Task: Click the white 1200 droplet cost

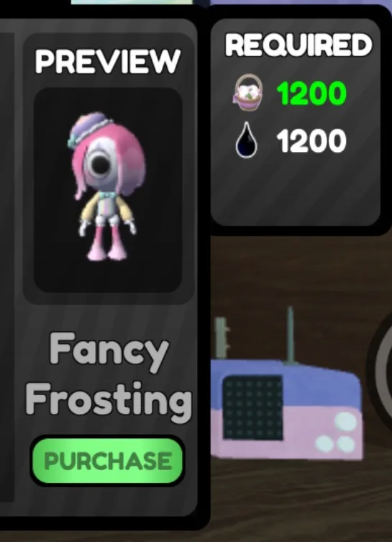Action: [x=311, y=140]
